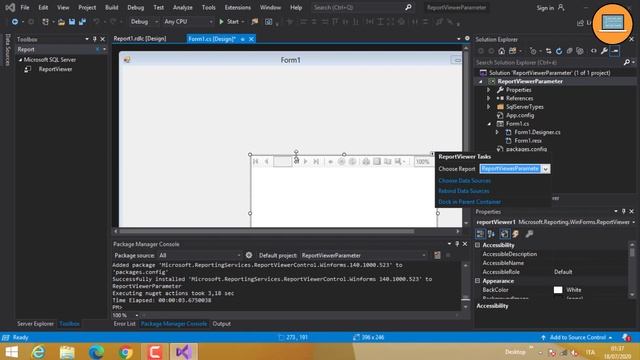Open Google Chrome from the taskbar

pos(126,352)
